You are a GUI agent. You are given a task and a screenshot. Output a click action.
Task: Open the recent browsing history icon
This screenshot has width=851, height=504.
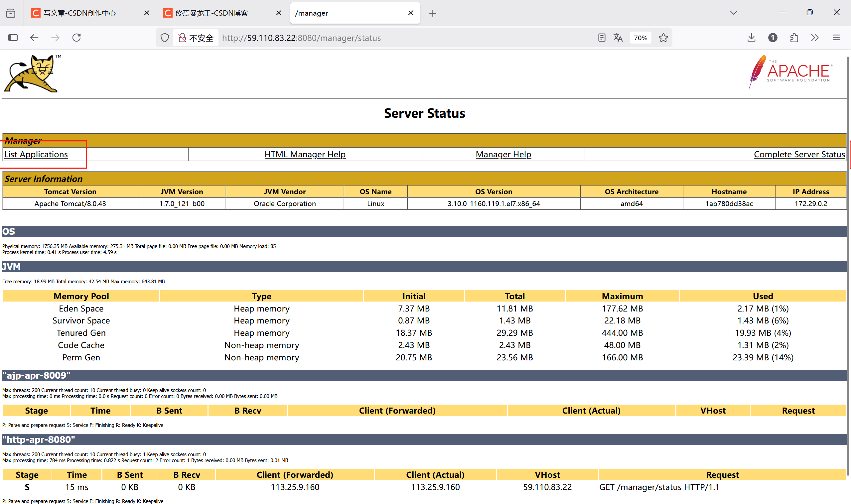[11, 13]
